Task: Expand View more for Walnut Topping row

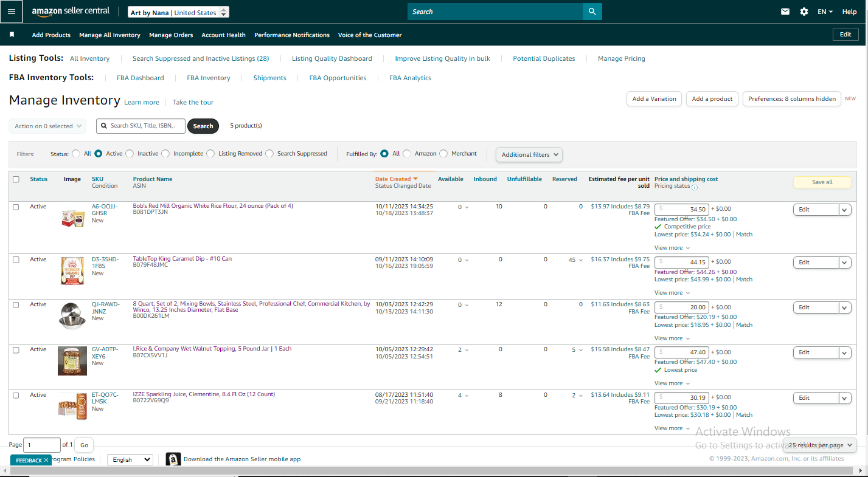Action: pyautogui.click(x=672, y=383)
